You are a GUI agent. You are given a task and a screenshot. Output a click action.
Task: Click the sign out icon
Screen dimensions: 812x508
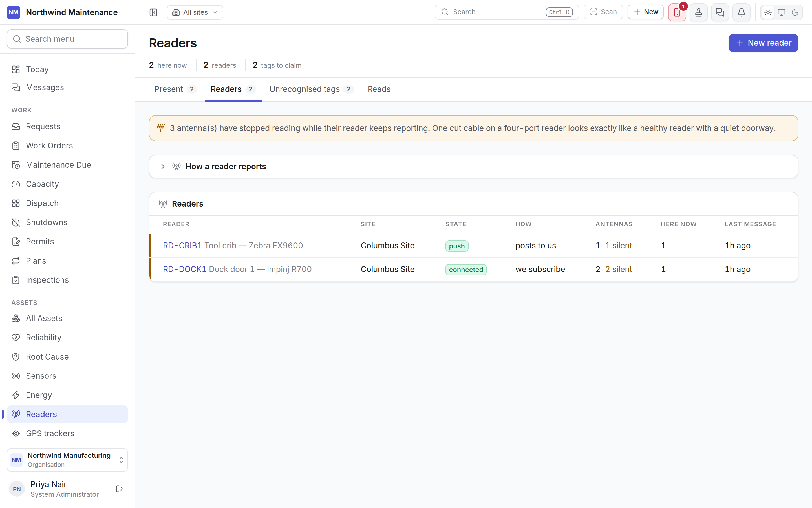pos(120,489)
